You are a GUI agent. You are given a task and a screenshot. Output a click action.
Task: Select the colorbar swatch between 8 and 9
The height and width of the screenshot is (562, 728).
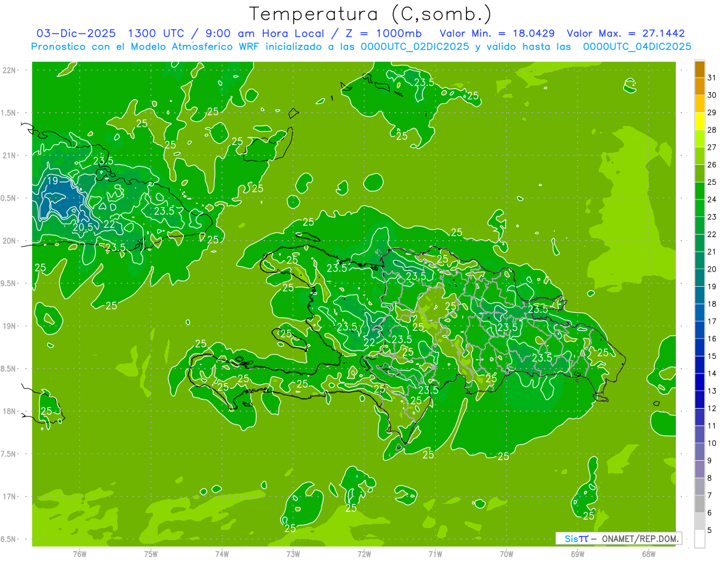[x=699, y=469]
